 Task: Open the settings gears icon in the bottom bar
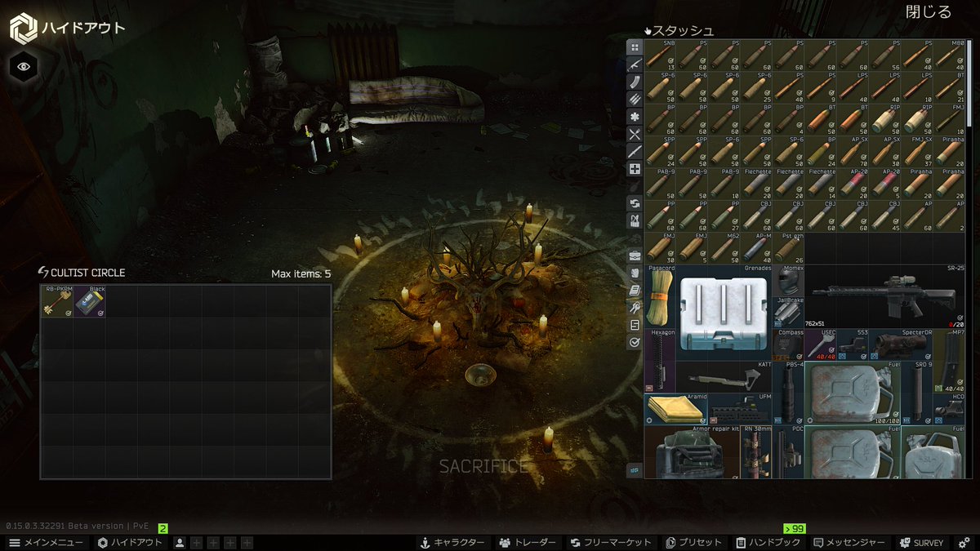(964, 543)
